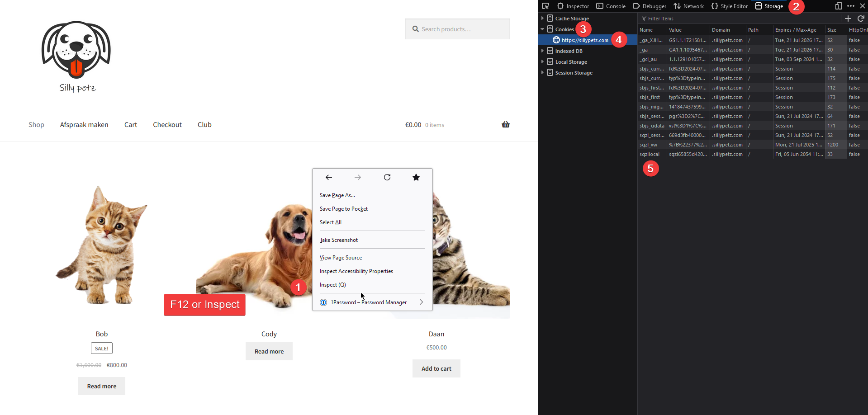
Task: Open the Daan product title link
Action: pyautogui.click(x=436, y=334)
